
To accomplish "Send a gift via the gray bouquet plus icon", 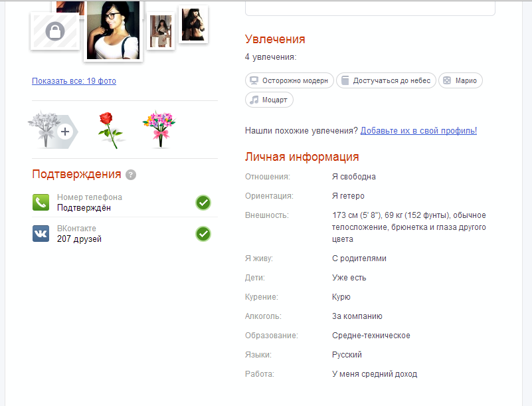I will pyautogui.click(x=52, y=130).
